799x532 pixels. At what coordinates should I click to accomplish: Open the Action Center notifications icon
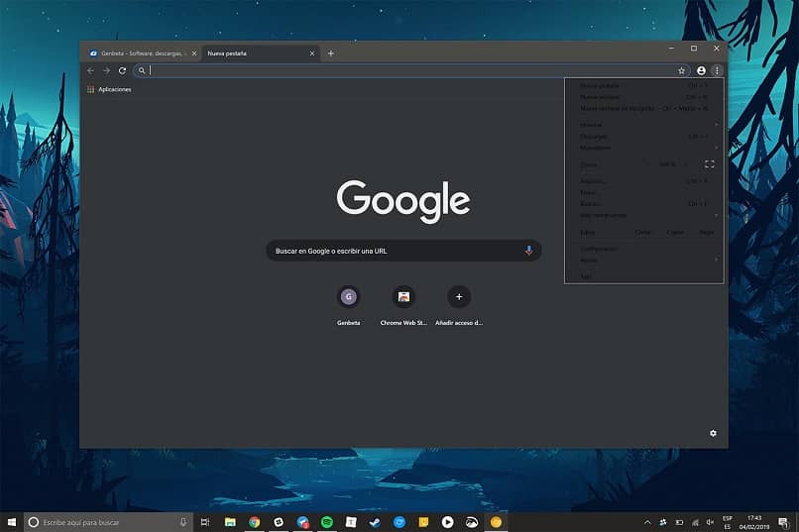(784, 522)
